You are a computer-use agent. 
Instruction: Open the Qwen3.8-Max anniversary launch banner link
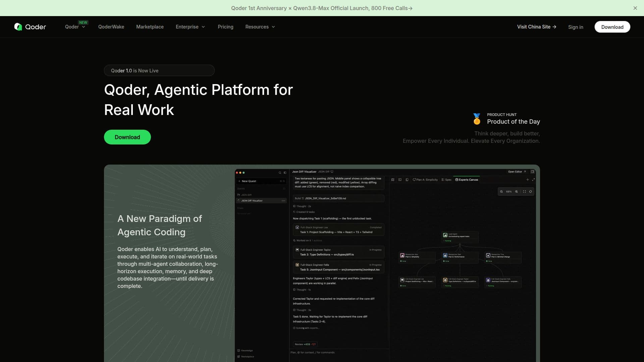pyautogui.click(x=322, y=8)
